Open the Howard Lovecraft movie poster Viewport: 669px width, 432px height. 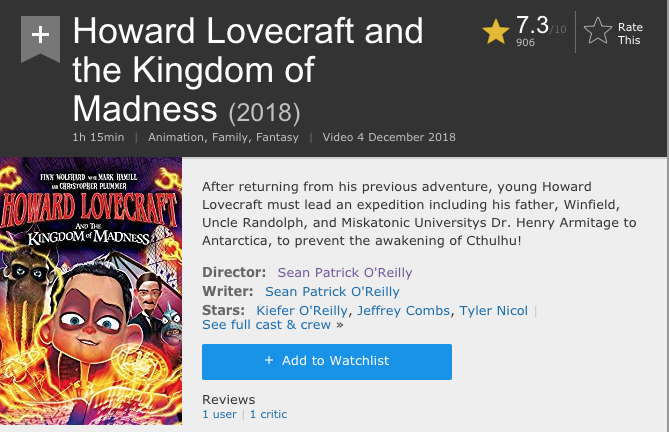(92, 294)
